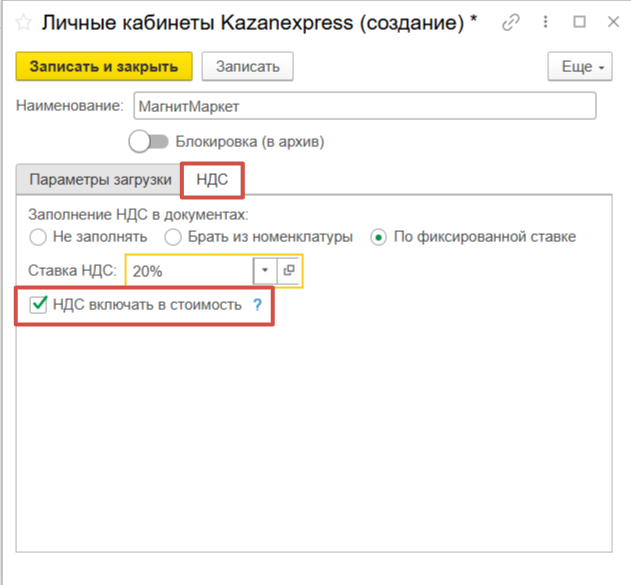Viewport: 631px width, 585px height.
Task: Expand the Ставка НДС dropdown arrow
Action: point(265,271)
